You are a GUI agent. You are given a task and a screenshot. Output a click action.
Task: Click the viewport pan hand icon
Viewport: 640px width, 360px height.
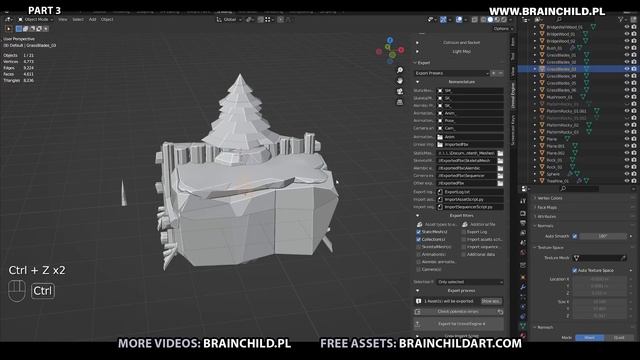[400, 81]
